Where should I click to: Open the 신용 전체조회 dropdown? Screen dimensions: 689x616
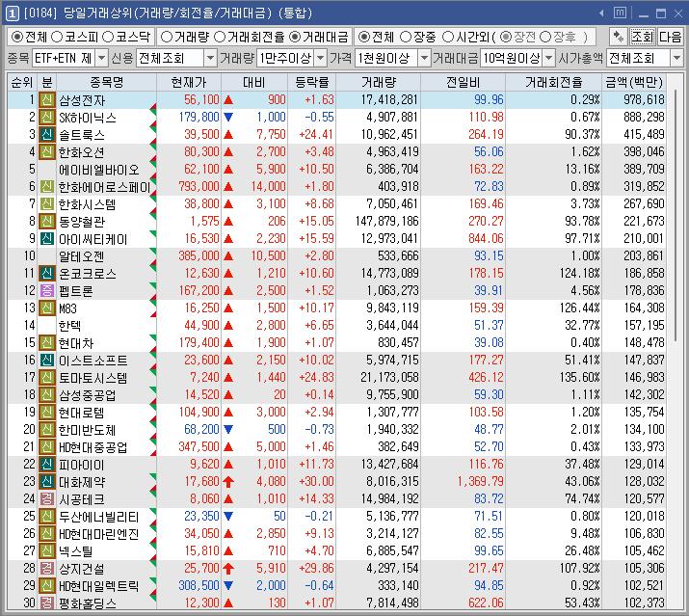(x=211, y=58)
